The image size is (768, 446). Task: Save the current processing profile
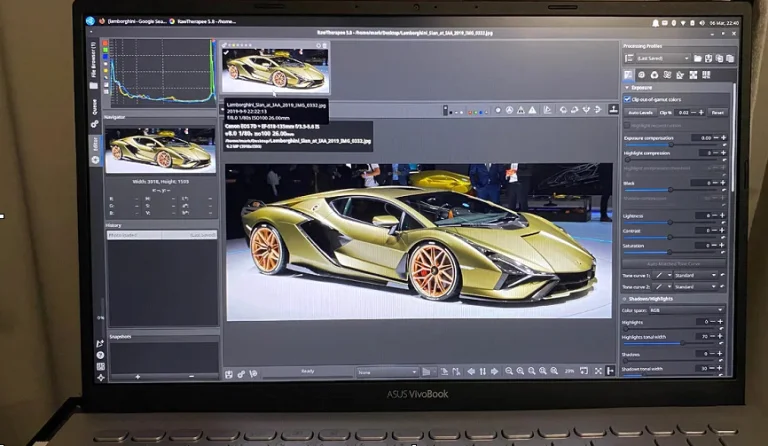[708, 58]
